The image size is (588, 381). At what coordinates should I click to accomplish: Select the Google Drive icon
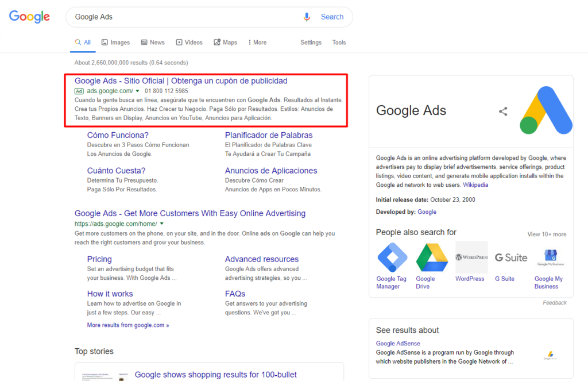[432, 257]
